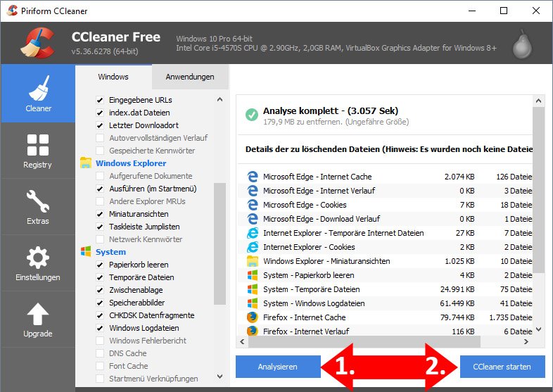Click the Analysieren button
The image size is (553, 392).
(278, 367)
